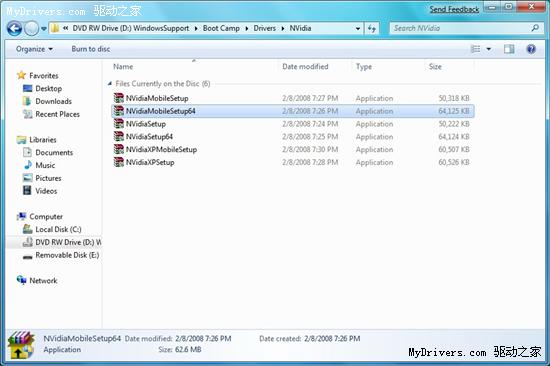Select the NVidiaSetup file icon

click(x=119, y=124)
